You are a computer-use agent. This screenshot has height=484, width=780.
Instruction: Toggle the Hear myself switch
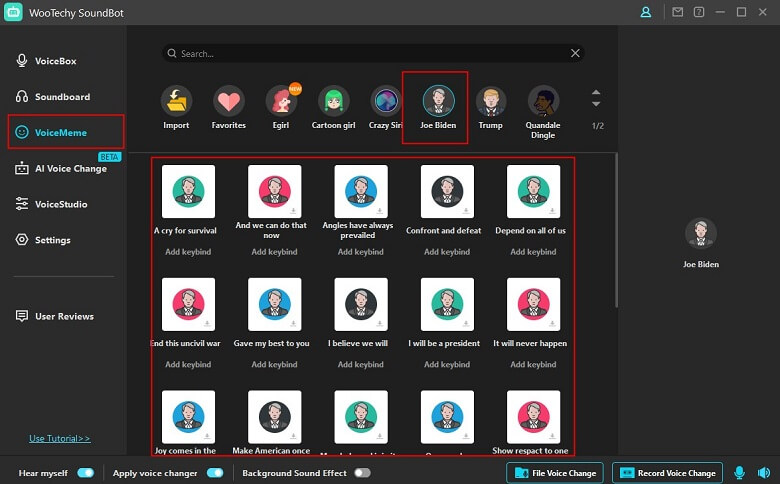[x=86, y=473]
